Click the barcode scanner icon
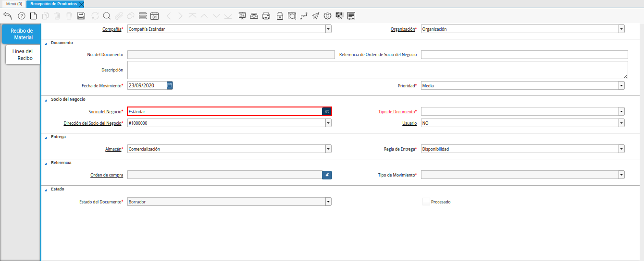The image size is (644, 261). (x=339, y=16)
